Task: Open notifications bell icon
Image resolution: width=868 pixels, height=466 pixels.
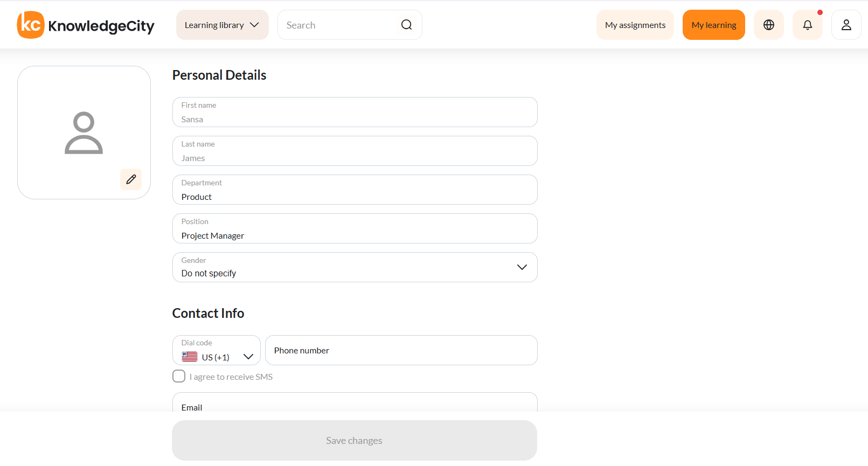Action: point(808,25)
